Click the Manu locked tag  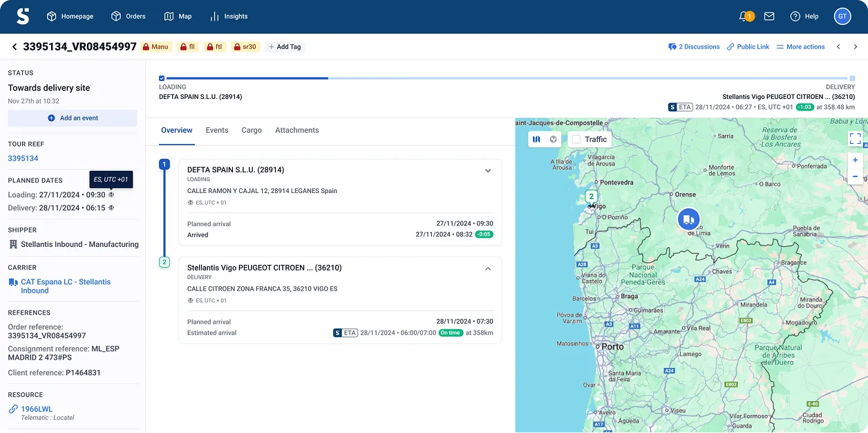click(155, 47)
